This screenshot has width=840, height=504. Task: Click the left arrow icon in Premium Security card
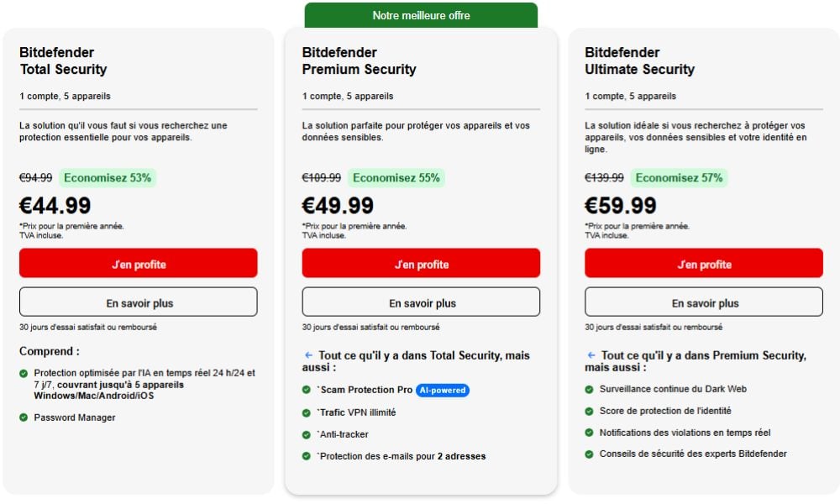(308, 355)
